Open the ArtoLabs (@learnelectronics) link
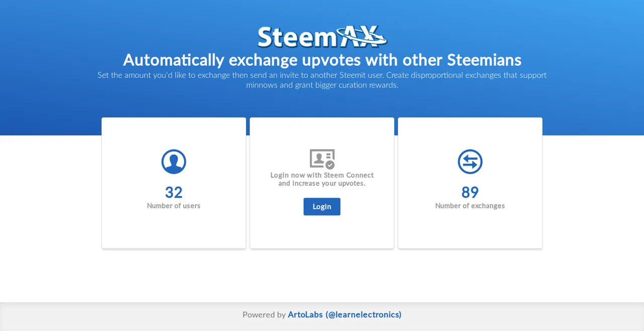644x331 pixels. (x=345, y=315)
